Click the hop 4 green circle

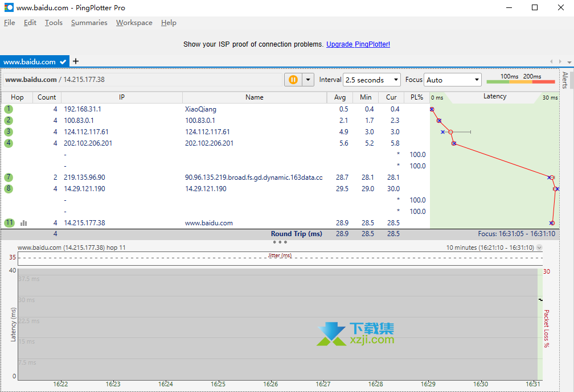(9, 143)
